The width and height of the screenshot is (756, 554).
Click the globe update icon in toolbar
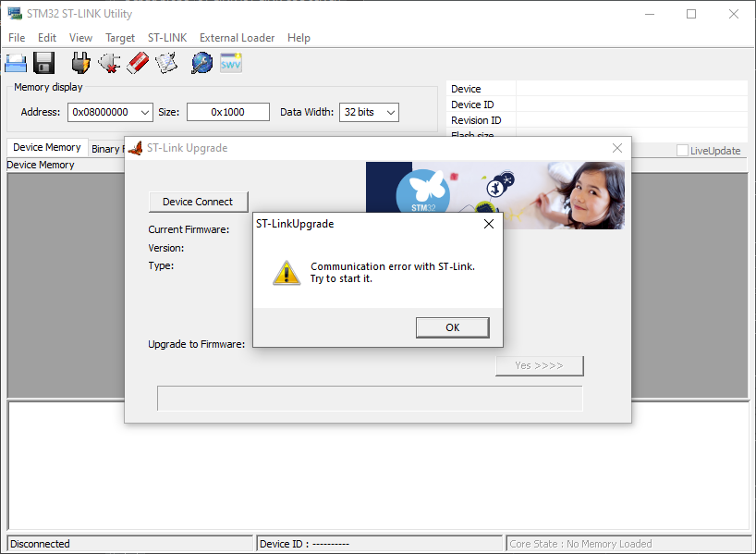click(202, 63)
